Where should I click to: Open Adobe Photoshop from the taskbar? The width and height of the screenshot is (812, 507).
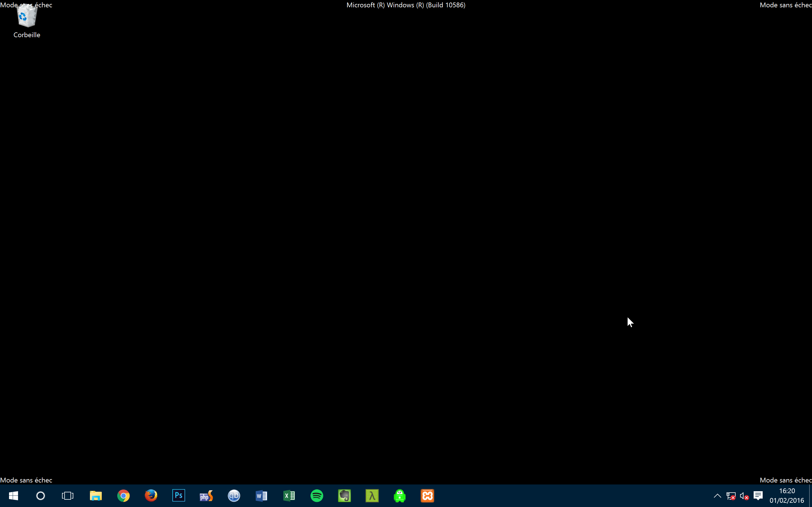point(178,496)
